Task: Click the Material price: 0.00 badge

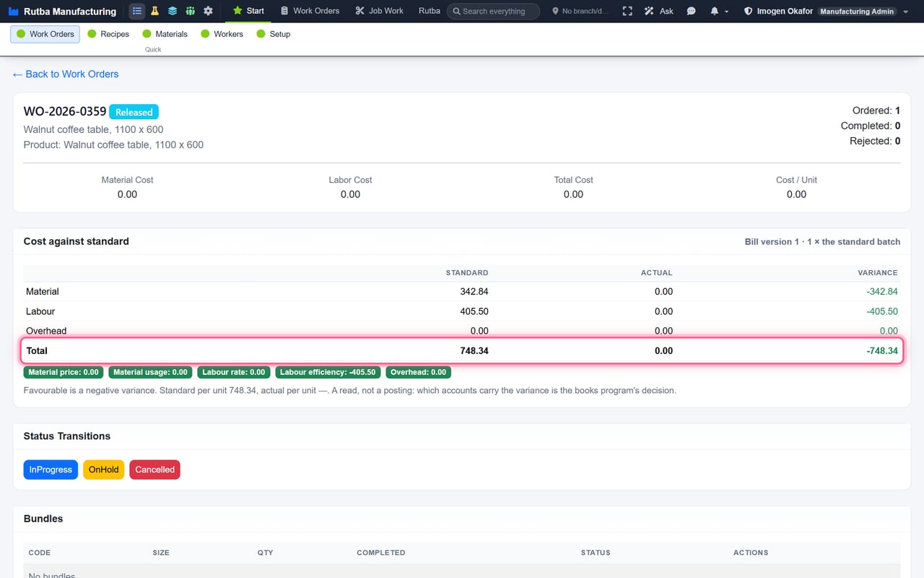Action: pyautogui.click(x=64, y=372)
